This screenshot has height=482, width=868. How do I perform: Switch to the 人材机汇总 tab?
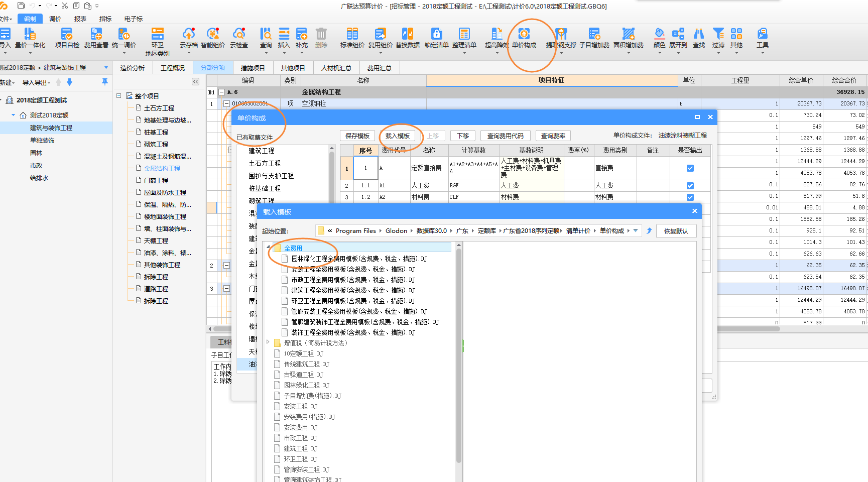336,68
